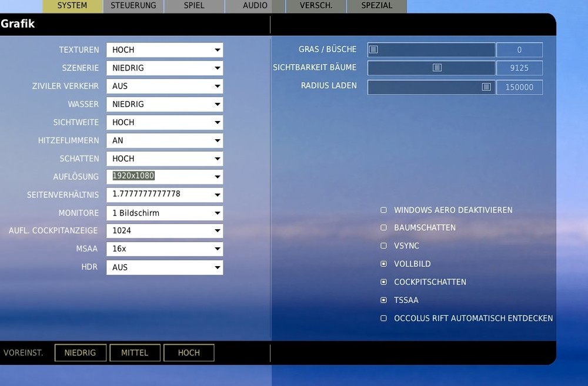Click the highlighted 1920x1080 text

[133, 176]
